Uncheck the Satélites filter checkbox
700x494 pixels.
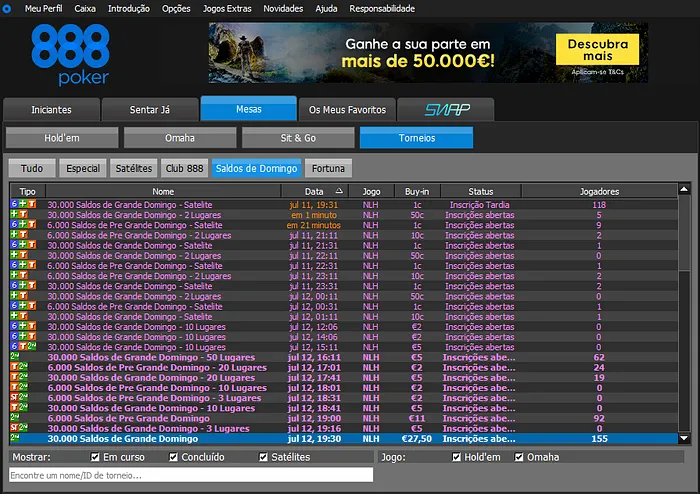click(x=263, y=457)
